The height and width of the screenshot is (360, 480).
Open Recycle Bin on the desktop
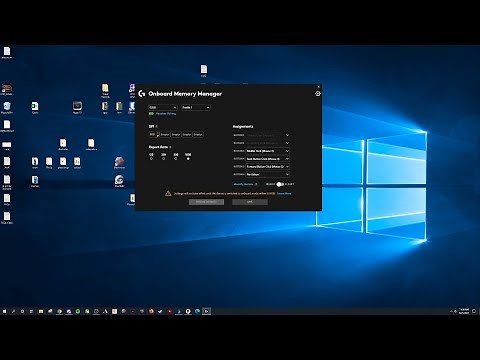tap(7, 107)
